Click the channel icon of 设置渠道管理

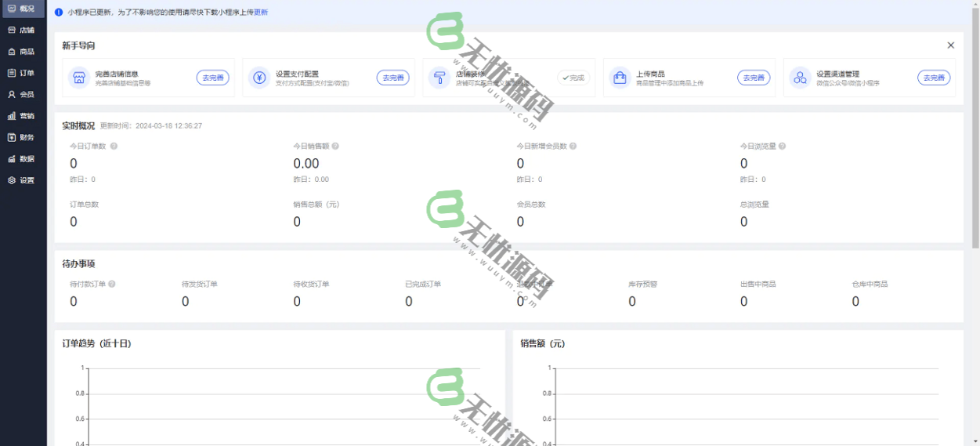pos(800,78)
